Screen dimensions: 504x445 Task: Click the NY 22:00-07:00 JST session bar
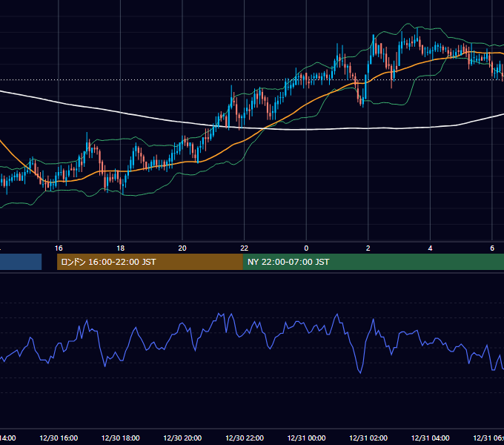pos(374,262)
